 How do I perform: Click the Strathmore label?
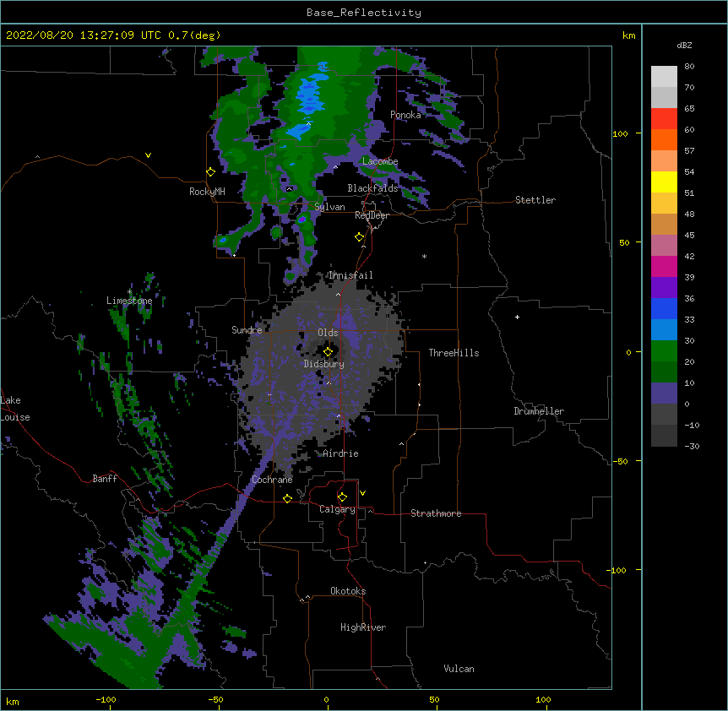point(436,513)
